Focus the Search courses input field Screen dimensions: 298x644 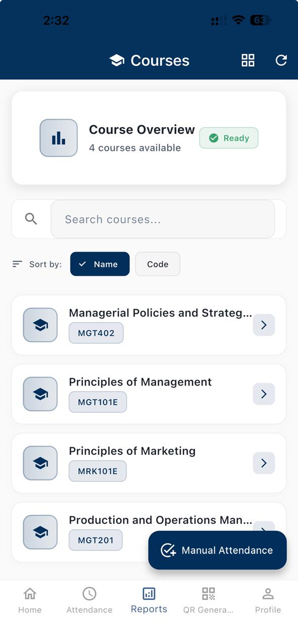click(x=163, y=219)
